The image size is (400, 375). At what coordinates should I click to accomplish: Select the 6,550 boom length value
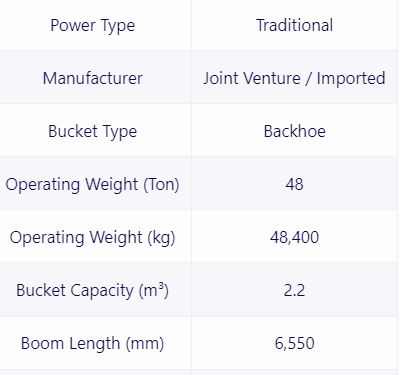click(x=294, y=343)
